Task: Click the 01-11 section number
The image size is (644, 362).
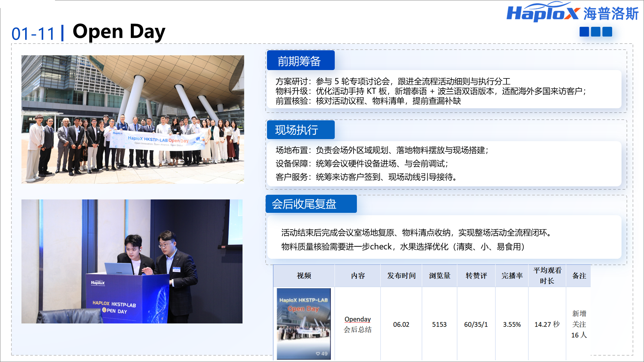Action: [33, 34]
